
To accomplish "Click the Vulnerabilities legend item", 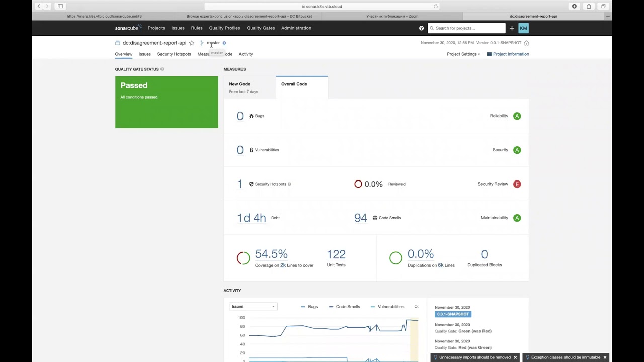I will point(387,307).
